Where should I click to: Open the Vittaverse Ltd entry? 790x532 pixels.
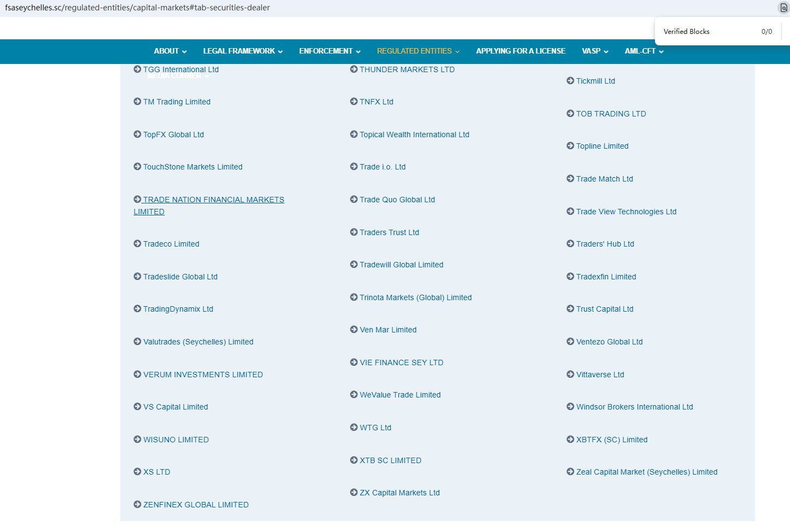(x=600, y=375)
